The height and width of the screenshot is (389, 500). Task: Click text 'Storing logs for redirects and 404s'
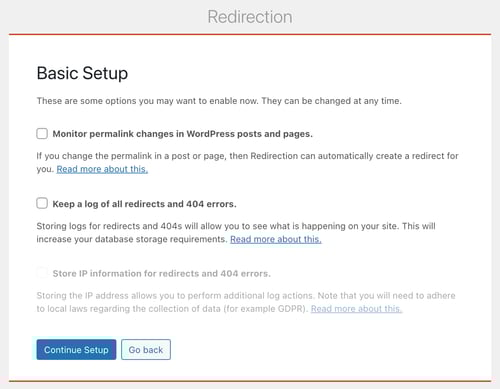[109, 226]
